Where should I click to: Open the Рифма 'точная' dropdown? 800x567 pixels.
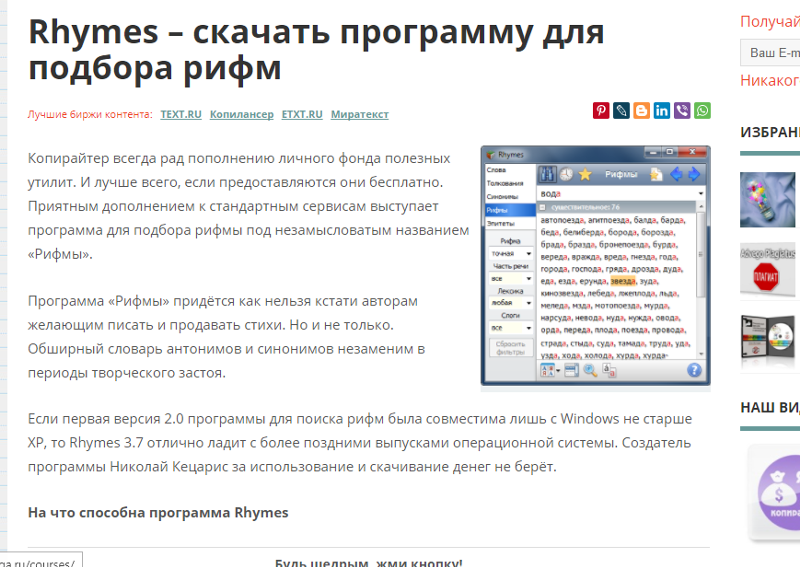(x=510, y=254)
